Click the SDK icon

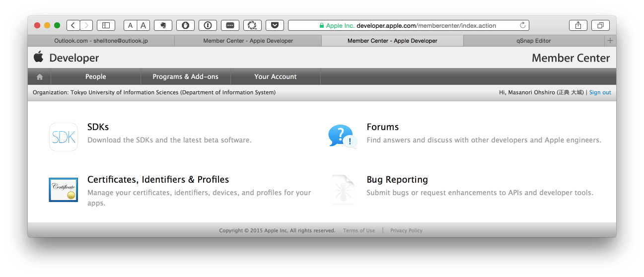[64, 137]
